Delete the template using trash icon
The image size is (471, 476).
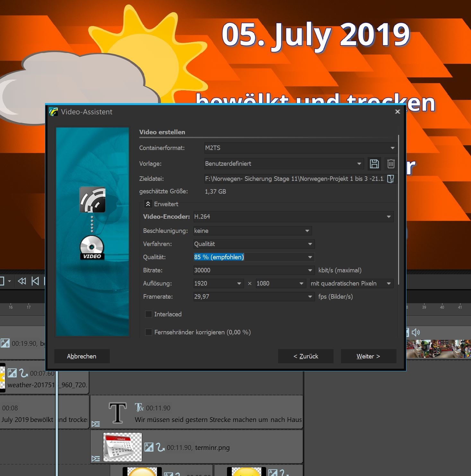coord(391,164)
